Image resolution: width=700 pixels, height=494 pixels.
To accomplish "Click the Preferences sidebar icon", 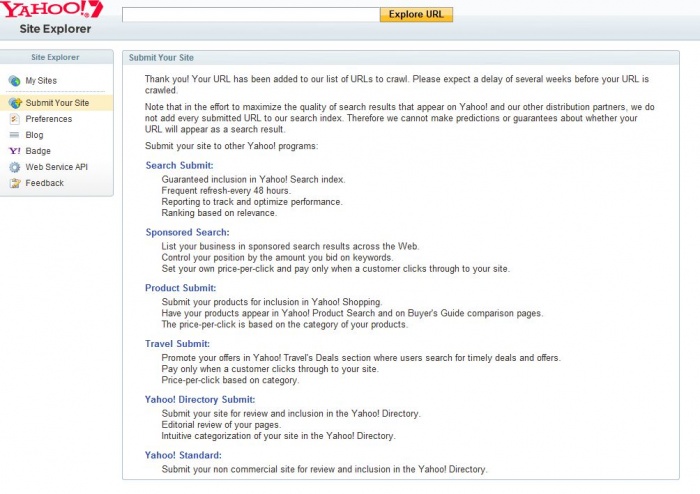I will (x=14, y=119).
